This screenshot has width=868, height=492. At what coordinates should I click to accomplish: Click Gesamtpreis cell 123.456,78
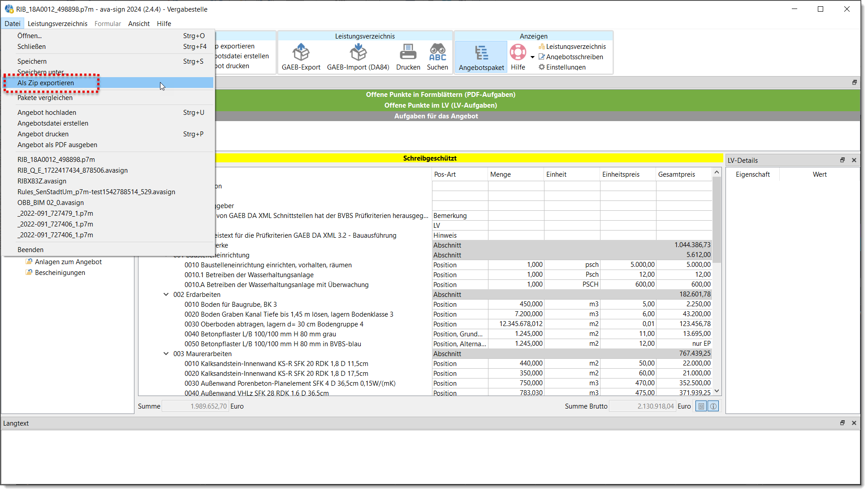684,324
